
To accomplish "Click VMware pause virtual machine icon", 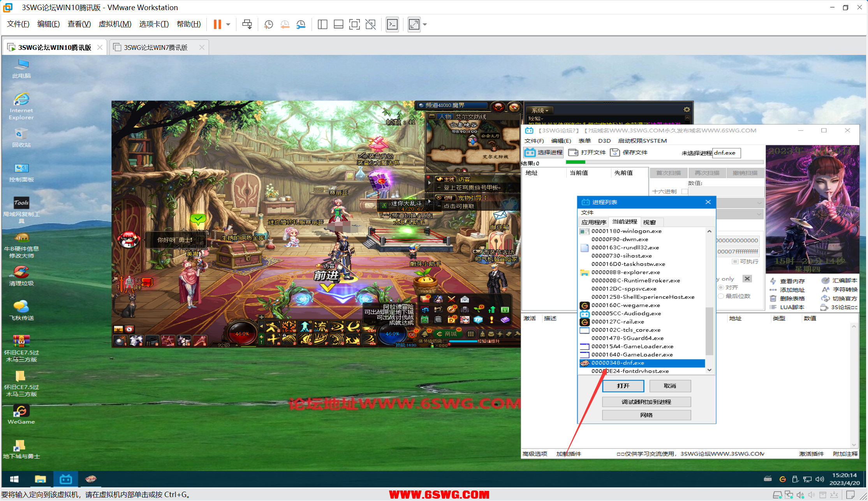I will (217, 24).
